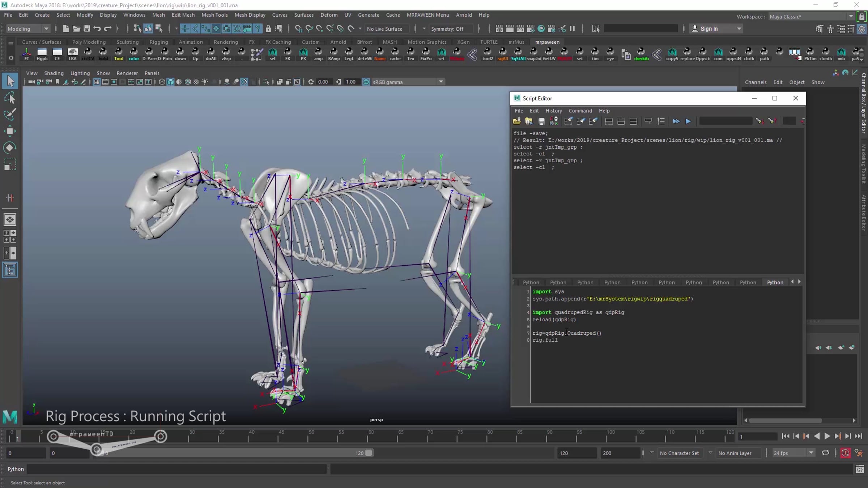
Task: Open the Deform menu
Action: [329, 15]
